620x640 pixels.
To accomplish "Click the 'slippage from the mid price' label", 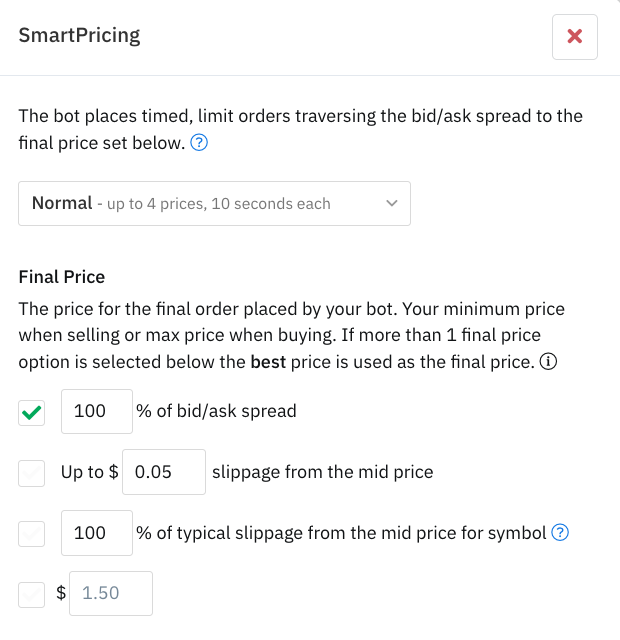I will tap(322, 472).
